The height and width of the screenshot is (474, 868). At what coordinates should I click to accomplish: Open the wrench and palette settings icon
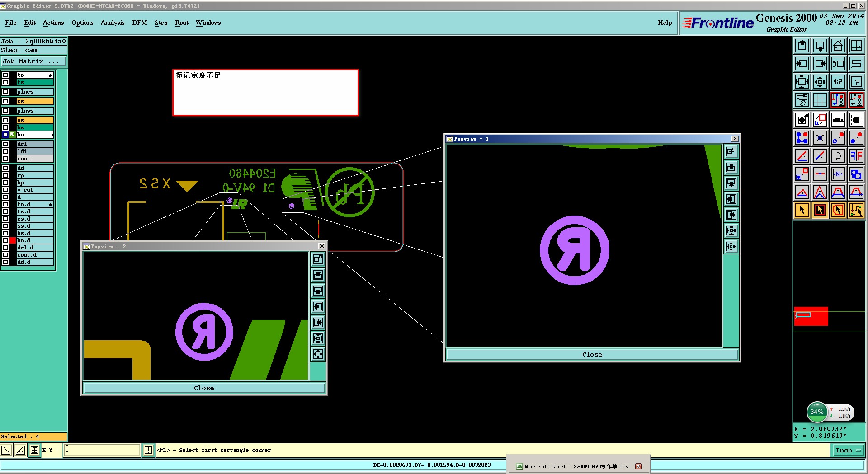pyautogui.click(x=802, y=100)
